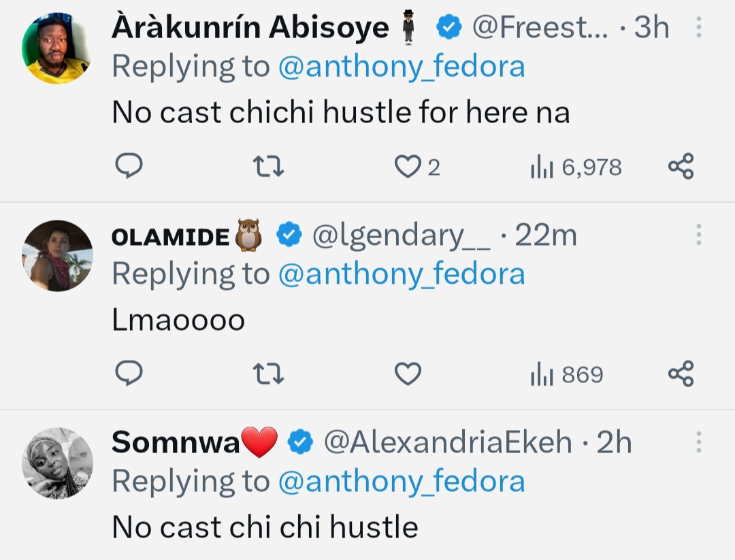Reply to Àràkunrín Abisoye's tweet
The image size is (735, 560).
coord(129,167)
